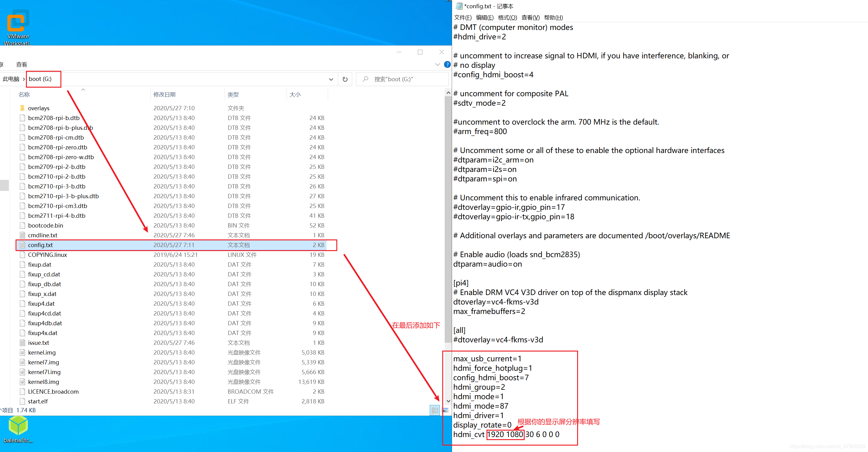The image size is (868, 452).
Task: Select file kernel7l.img
Action: coord(44,372)
